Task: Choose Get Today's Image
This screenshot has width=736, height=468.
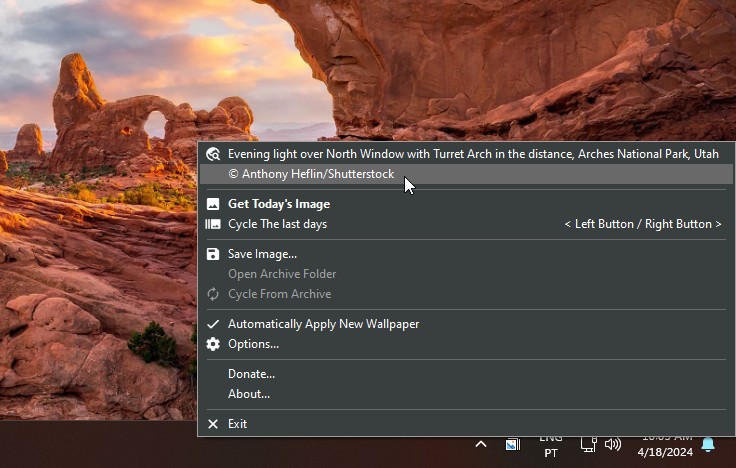Action: (x=279, y=204)
